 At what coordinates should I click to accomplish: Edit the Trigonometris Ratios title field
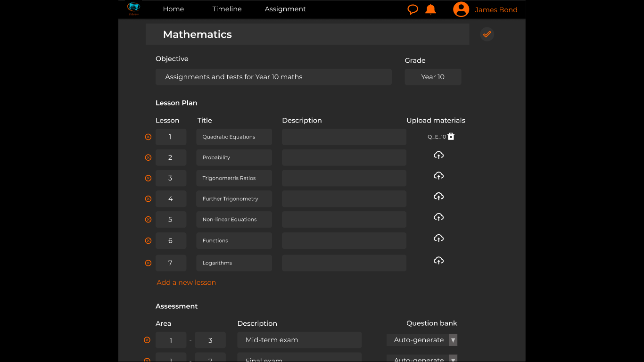234,178
